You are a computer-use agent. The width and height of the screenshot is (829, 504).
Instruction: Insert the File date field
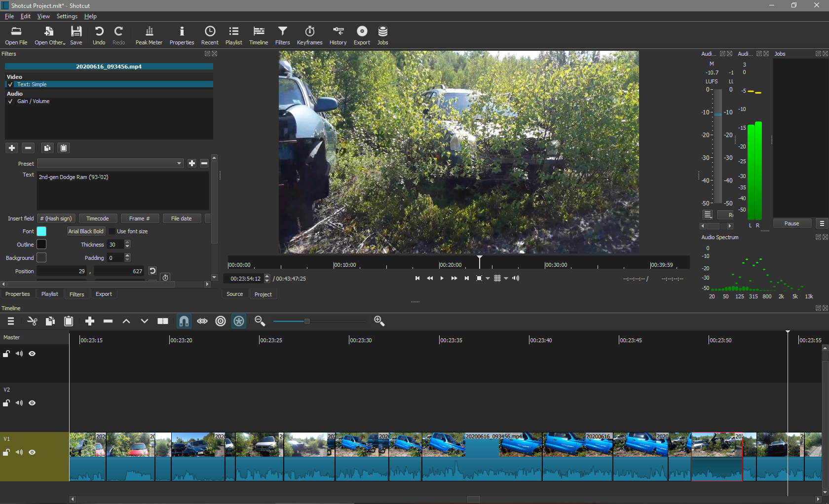pyautogui.click(x=182, y=218)
